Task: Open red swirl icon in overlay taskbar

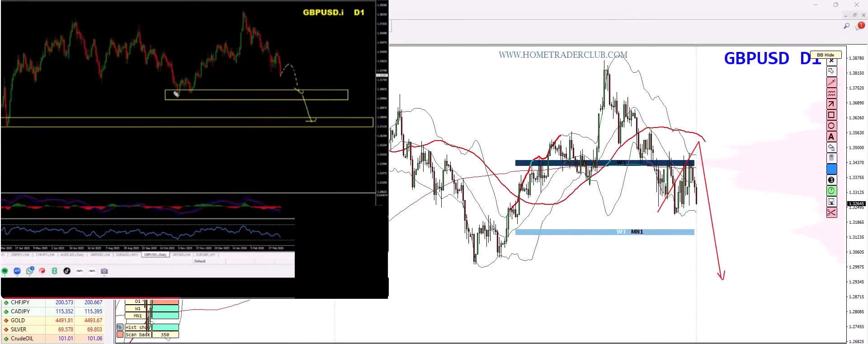Action: pyautogui.click(x=42, y=271)
